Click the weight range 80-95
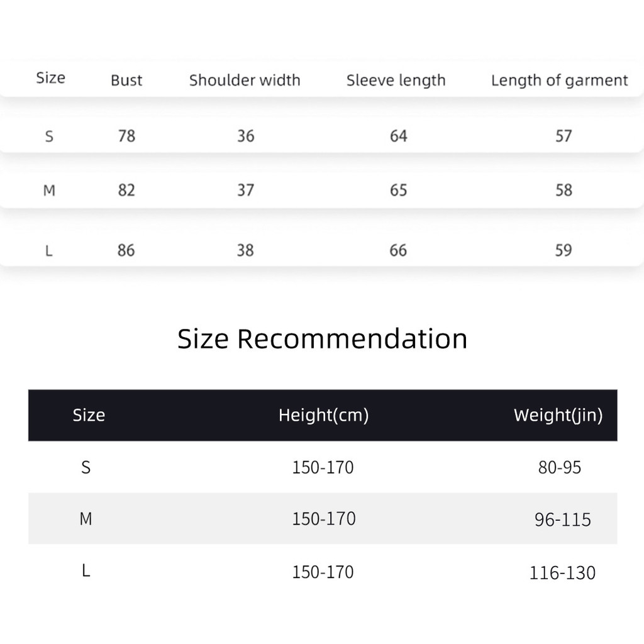This screenshot has height=644, width=644. coord(560,468)
